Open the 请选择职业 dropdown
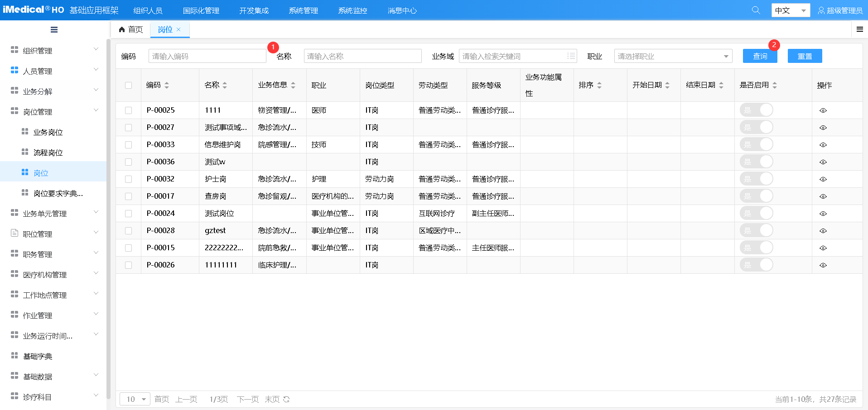 [672, 56]
